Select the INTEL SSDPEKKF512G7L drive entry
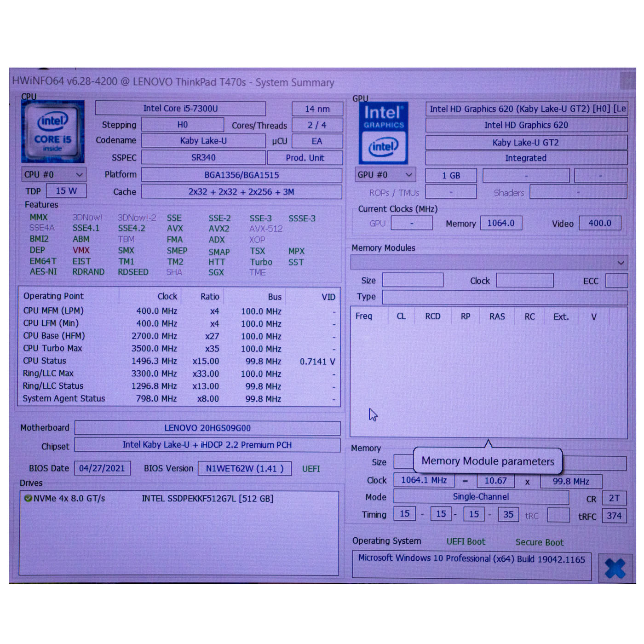 click(207, 499)
